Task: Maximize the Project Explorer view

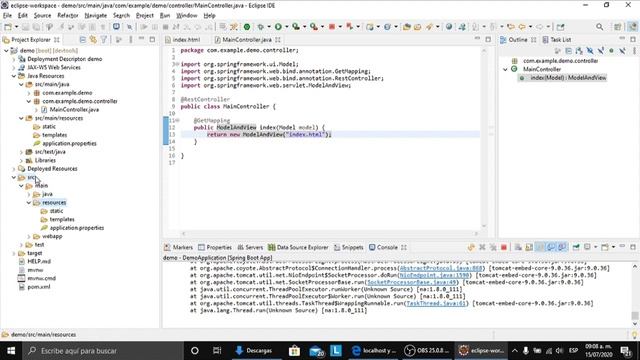Action: pos(152,39)
